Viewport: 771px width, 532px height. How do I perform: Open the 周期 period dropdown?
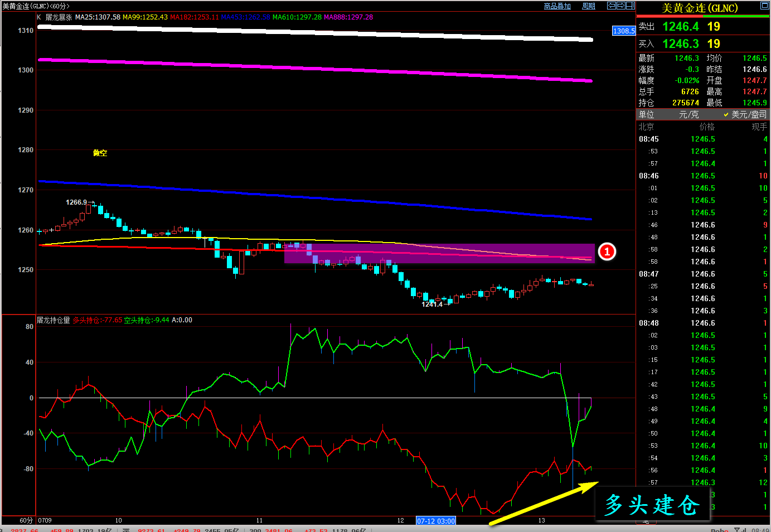[x=589, y=6]
